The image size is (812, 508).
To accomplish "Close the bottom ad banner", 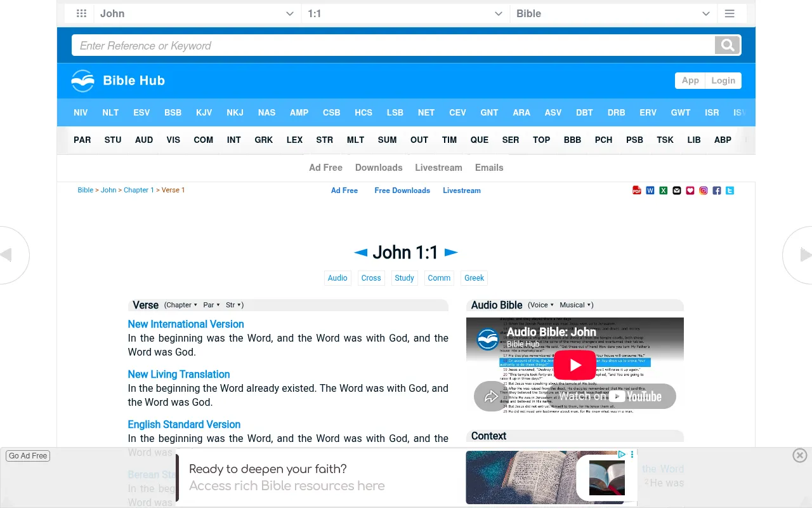I will pos(800,455).
